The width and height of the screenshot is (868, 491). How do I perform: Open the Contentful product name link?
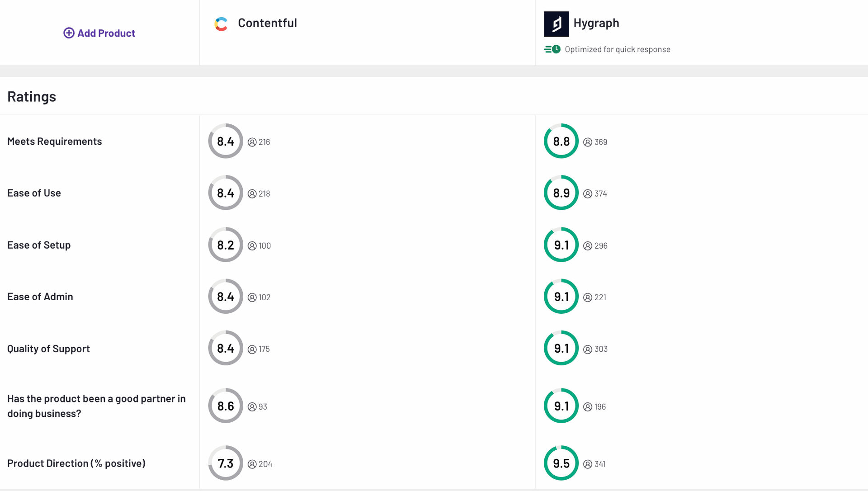coord(267,23)
